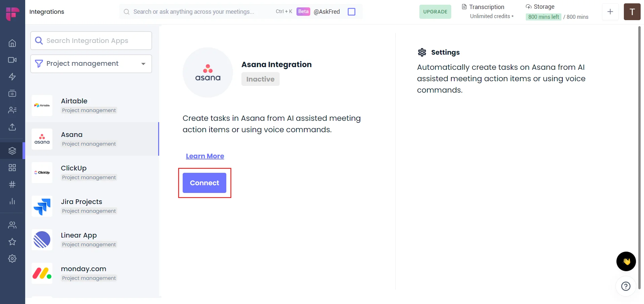Open the star favorites sidebar icon

coord(12,242)
